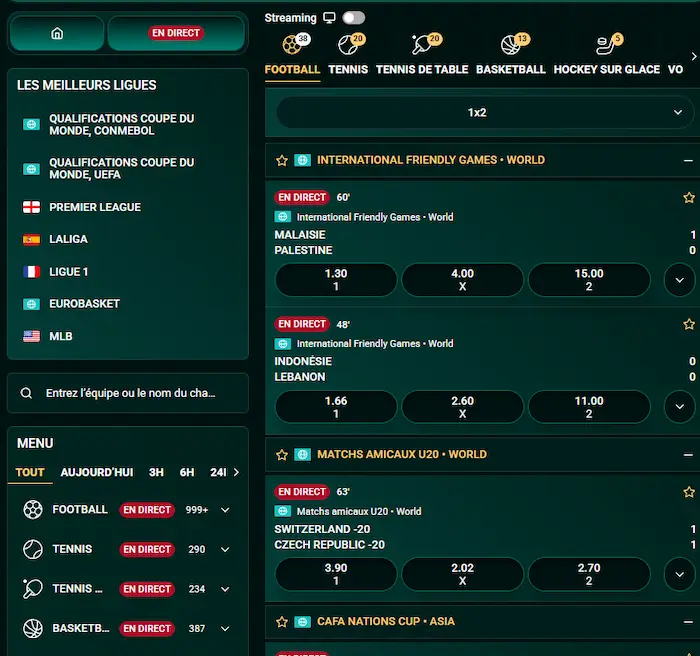Expand more markets for Indonésie vs Lebanon

click(x=679, y=407)
